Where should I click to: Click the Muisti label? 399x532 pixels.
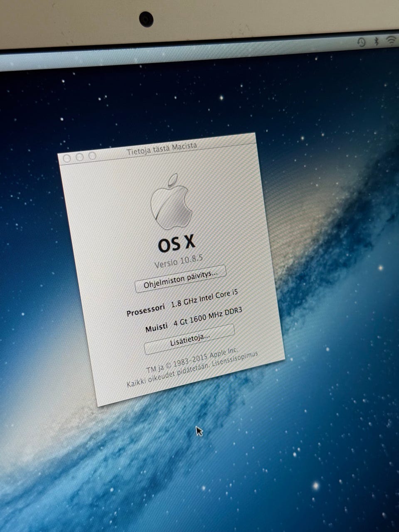tap(157, 328)
